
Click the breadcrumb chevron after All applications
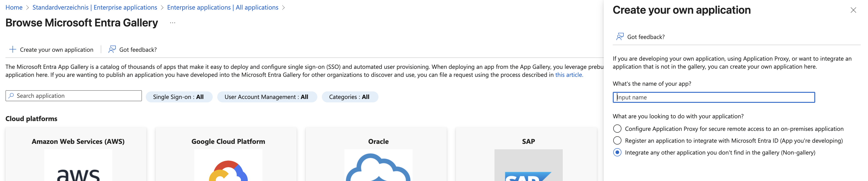point(283,8)
